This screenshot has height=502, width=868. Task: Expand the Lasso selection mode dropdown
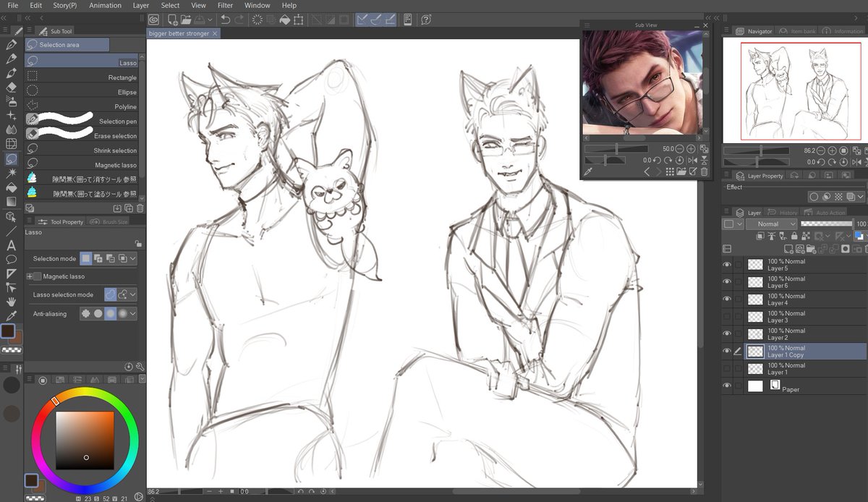click(x=133, y=294)
